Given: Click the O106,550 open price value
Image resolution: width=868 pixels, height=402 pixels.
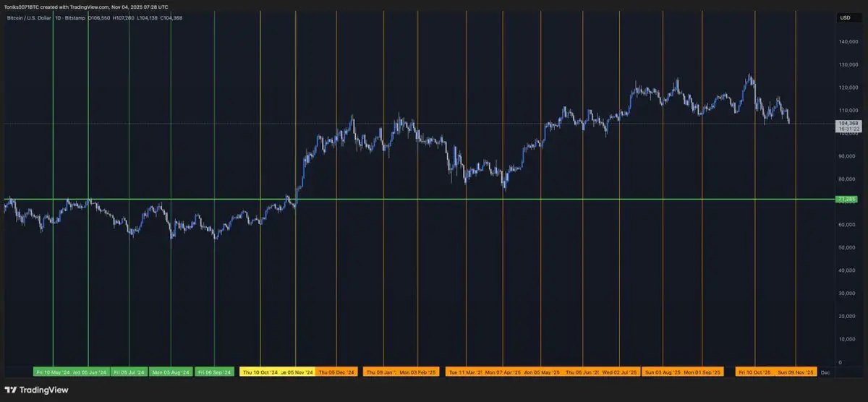Looking at the screenshot, I should [99, 17].
